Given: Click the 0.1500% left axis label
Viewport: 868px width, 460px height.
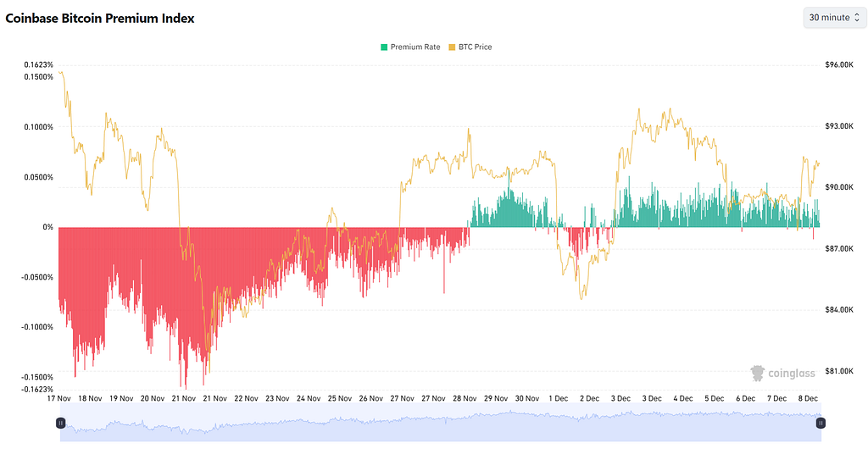Looking at the screenshot, I should point(39,77).
